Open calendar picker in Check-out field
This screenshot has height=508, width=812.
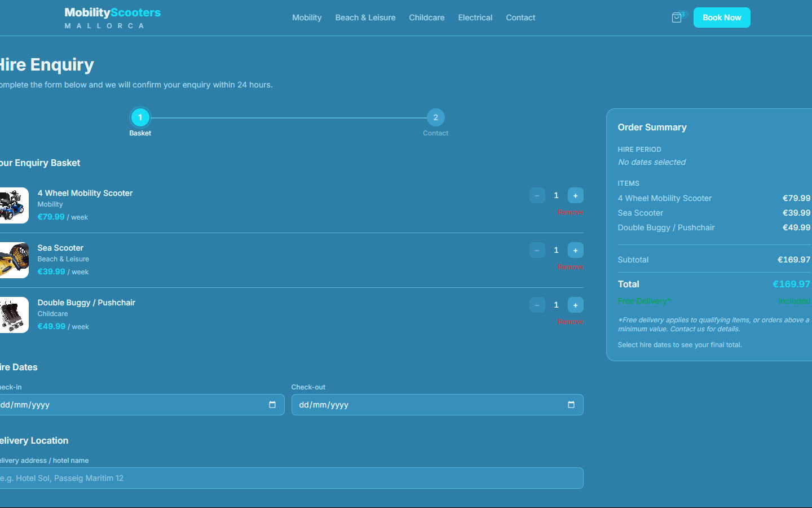click(x=571, y=405)
